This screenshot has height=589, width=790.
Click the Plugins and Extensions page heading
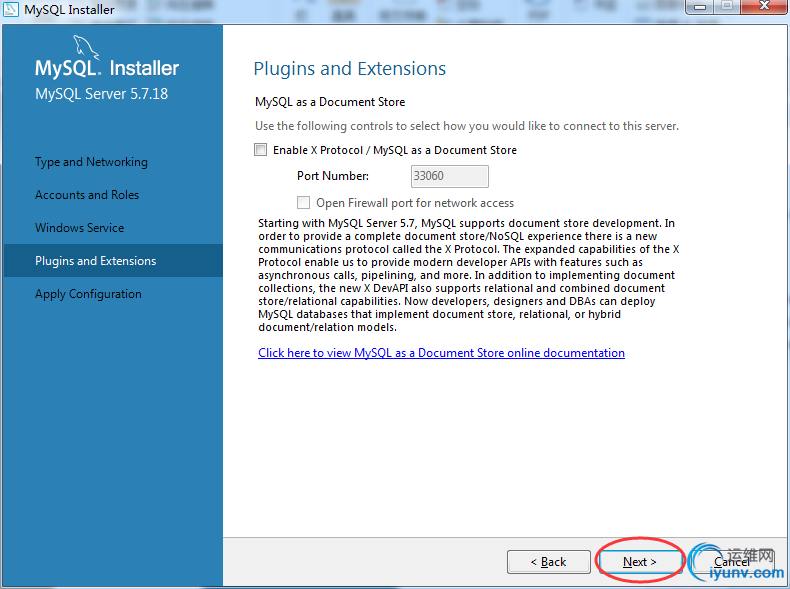pos(350,69)
